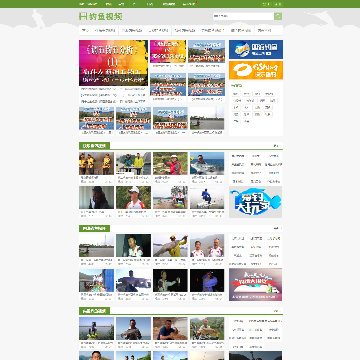This screenshot has height=360, width=360.
Task: Click the green search magnifier button
Action: point(278,16)
